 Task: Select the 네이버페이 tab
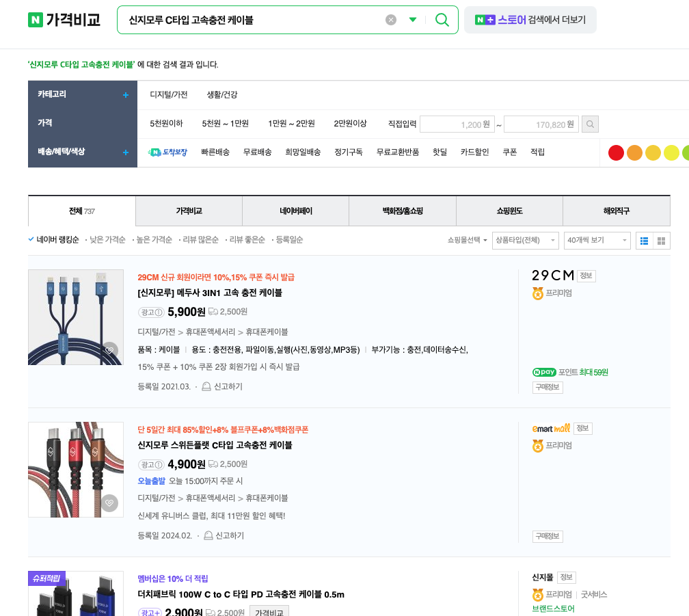295,211
